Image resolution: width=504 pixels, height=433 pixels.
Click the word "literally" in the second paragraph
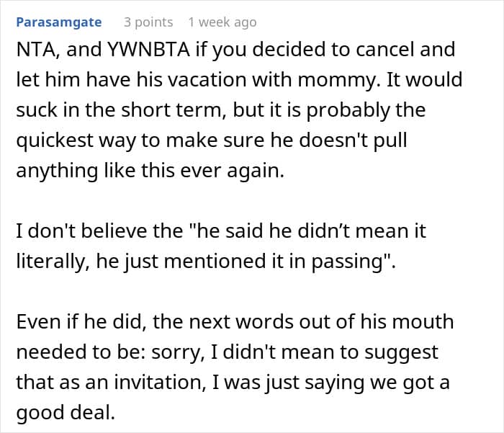coord(53,262)
